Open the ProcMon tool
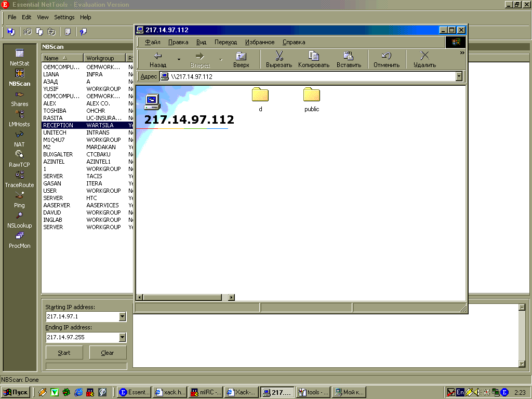Image resolution: width=532 pixels, height=399 pixels. (20, 239)
